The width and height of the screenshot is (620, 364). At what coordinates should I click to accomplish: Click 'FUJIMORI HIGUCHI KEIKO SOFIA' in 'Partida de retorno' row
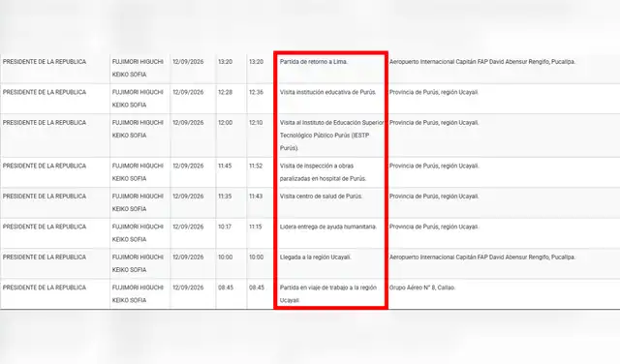138,68
